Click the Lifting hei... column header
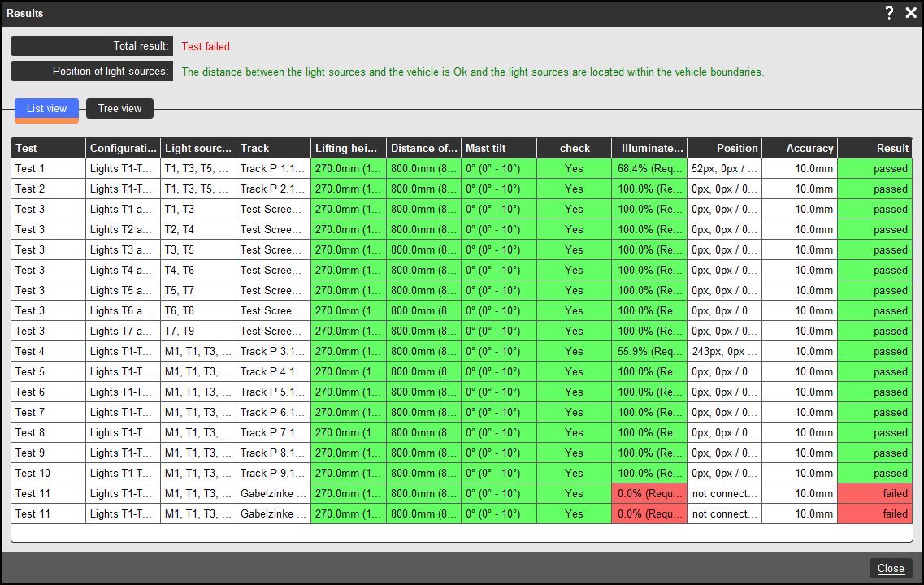Viewport: 924px width, 585px height. click(x=349, y=149)
